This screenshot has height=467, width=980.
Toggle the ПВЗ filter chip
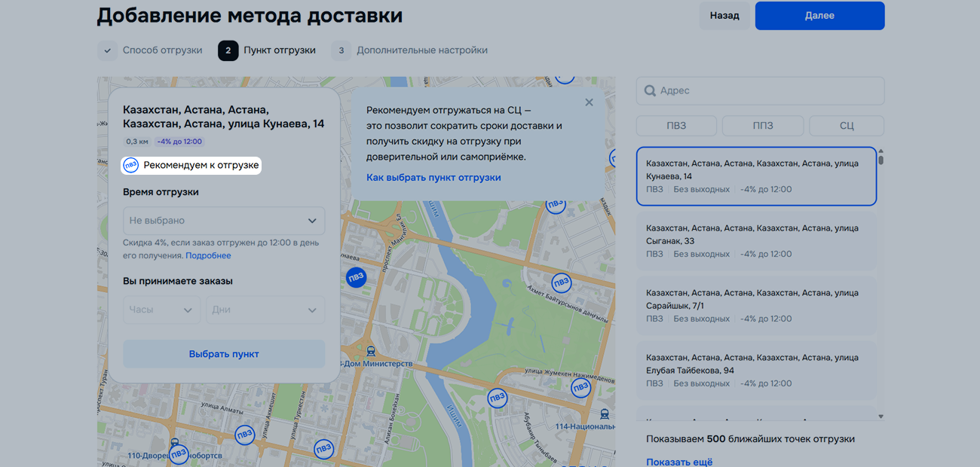point(676,126)
